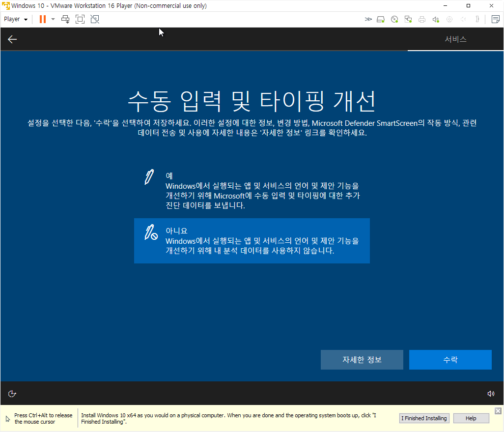Click the setup screen volume icon
504x432 pixels.
click(x=491, y=394)
